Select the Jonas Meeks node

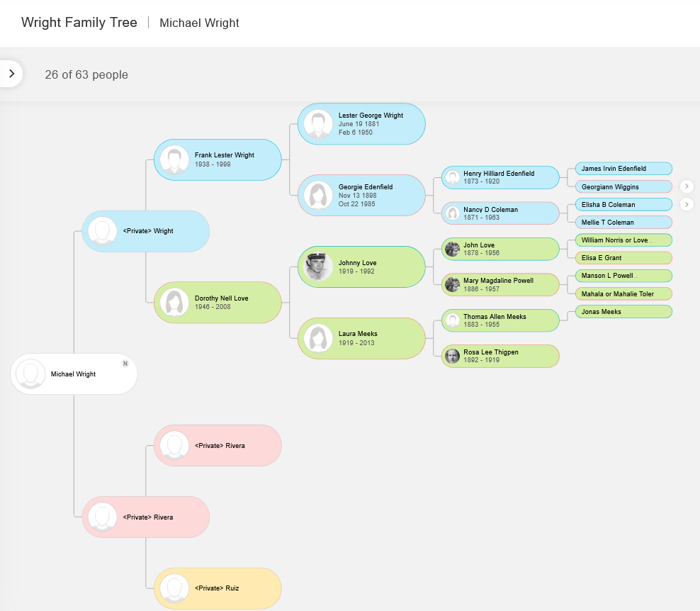point(623,312)
